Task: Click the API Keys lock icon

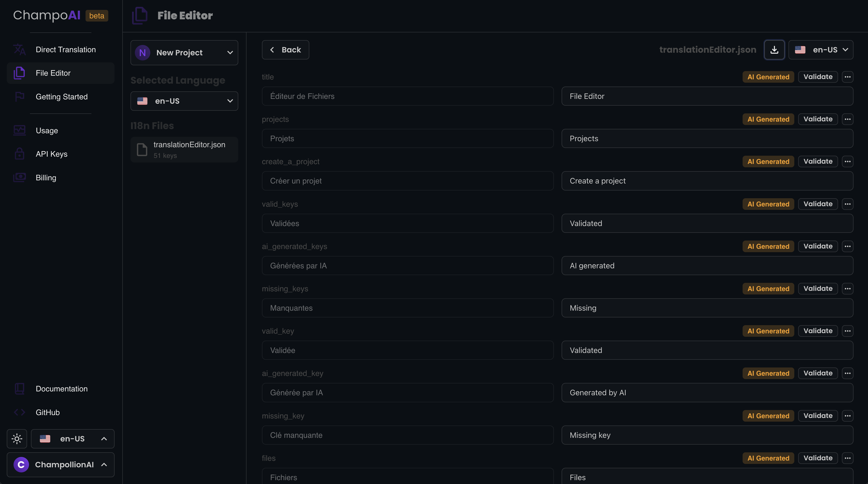Action: 20,154
